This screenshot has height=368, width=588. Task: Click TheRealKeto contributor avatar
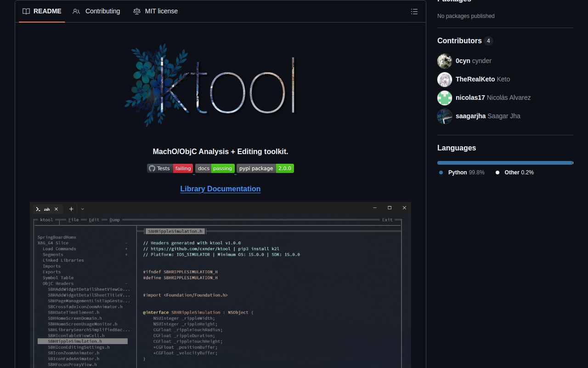[445, 79]
